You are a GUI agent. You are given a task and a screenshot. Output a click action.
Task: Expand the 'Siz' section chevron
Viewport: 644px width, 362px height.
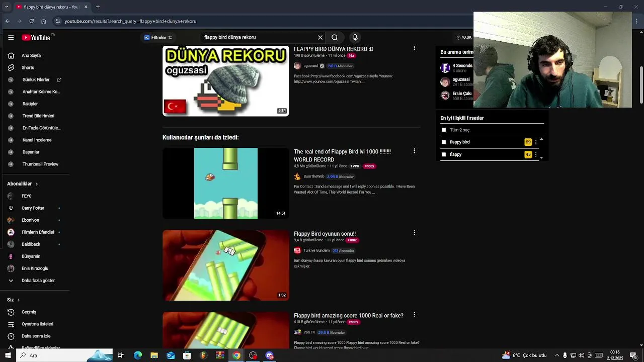[x=19, y=300]
